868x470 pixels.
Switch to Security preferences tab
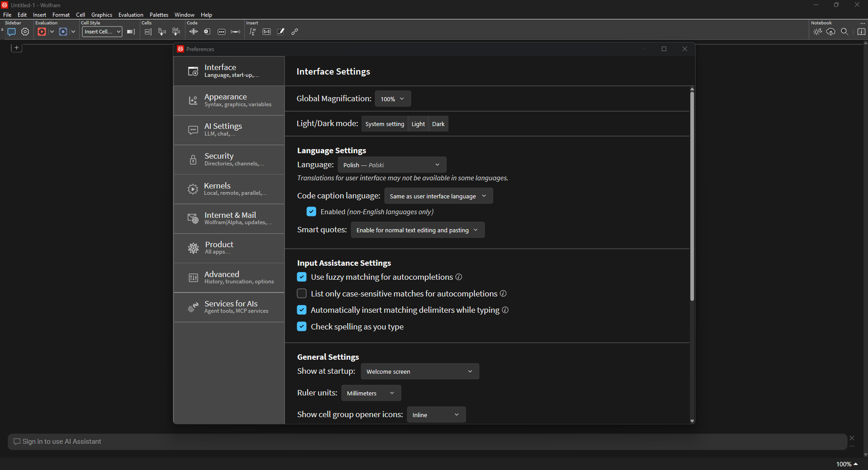[x=229, y=160]
